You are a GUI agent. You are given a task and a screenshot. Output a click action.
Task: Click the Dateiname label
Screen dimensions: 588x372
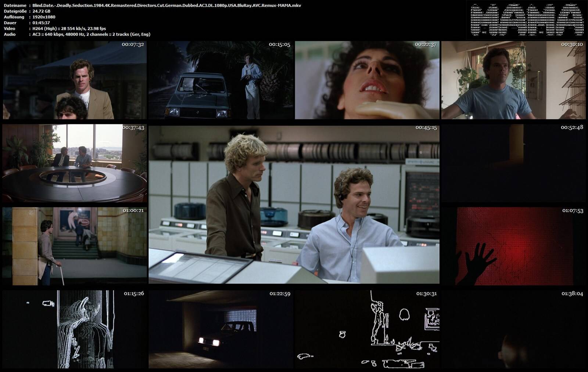(15, 6)
